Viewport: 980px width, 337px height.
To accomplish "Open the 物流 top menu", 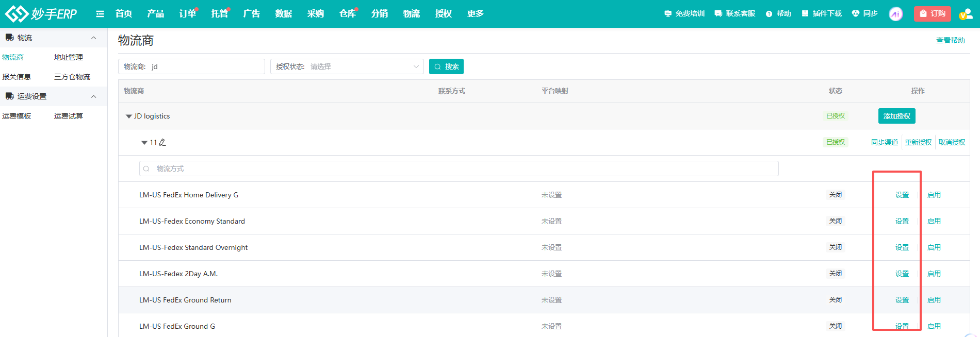I will pyautogui.click(x=412, y=13).
